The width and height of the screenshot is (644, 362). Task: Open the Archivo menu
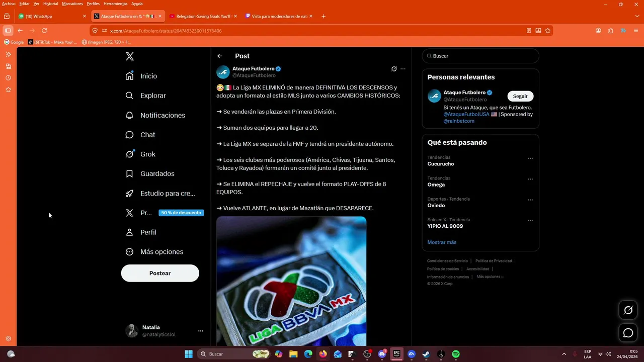[9, 4]
